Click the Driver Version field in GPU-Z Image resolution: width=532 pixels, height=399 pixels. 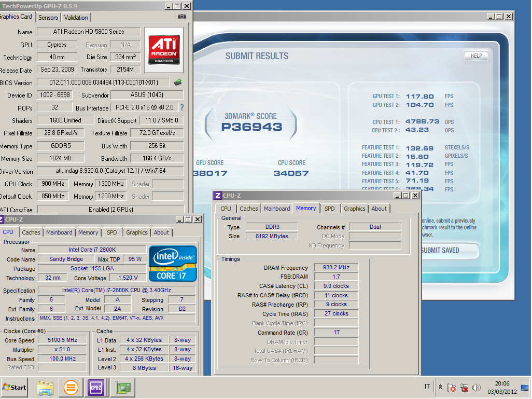tap(110, 171)
